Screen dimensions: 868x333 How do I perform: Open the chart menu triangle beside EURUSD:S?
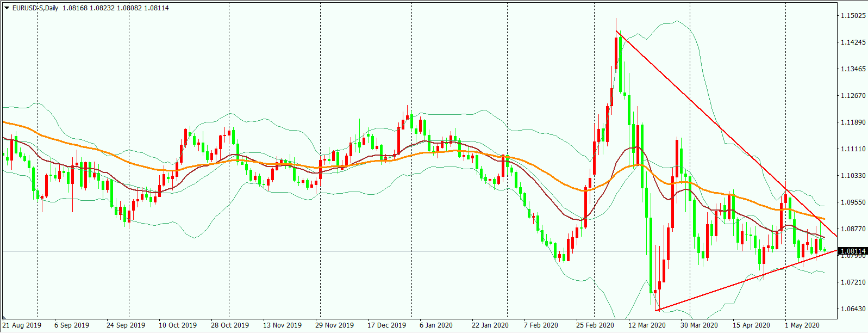point(7,8)
